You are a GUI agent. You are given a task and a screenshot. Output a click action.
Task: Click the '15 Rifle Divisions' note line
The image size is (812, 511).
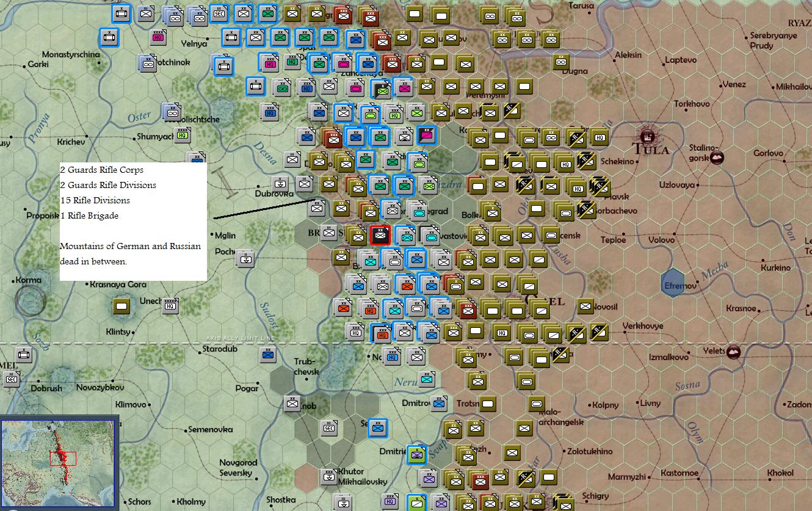tap(95, 200)
